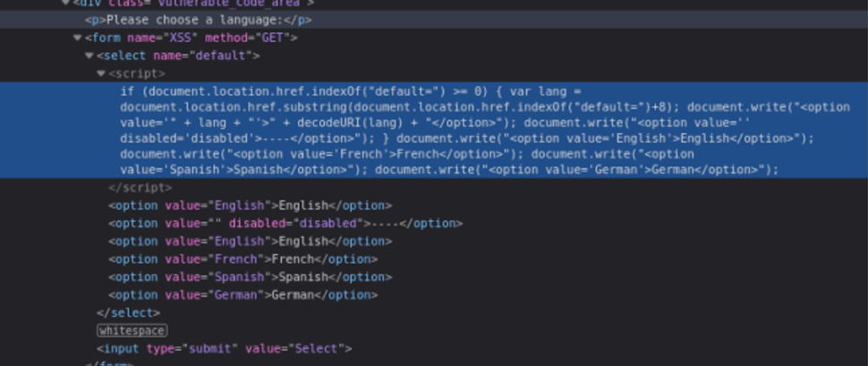Click the whitespace badge

click(x=132, y=330)
